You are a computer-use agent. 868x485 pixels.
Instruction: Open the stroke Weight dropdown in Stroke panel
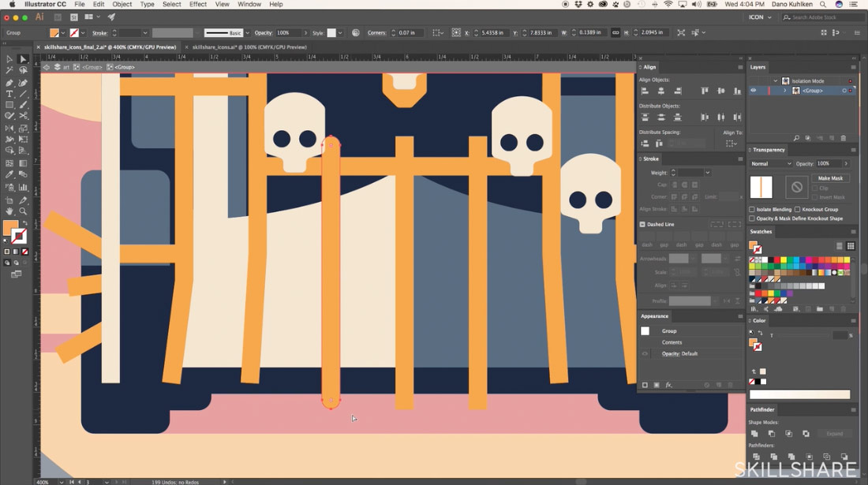[707, 173]
